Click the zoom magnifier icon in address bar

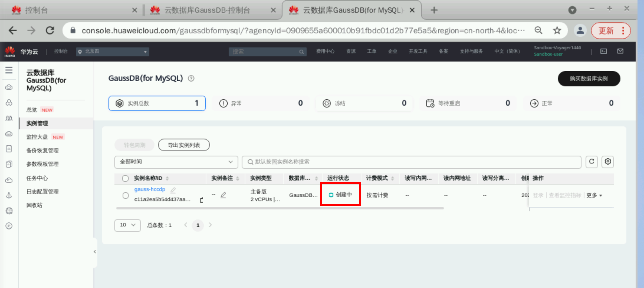pos(538,30)
